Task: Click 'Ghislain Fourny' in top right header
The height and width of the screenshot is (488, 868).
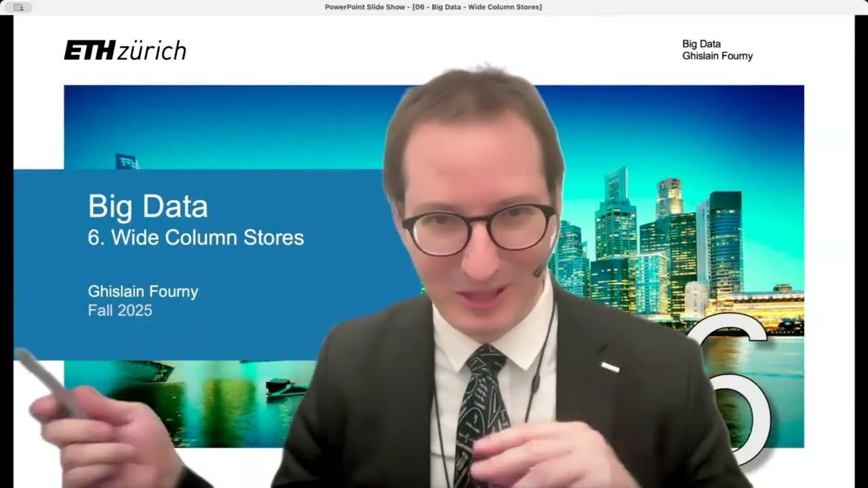Action: tap(717, 56)
